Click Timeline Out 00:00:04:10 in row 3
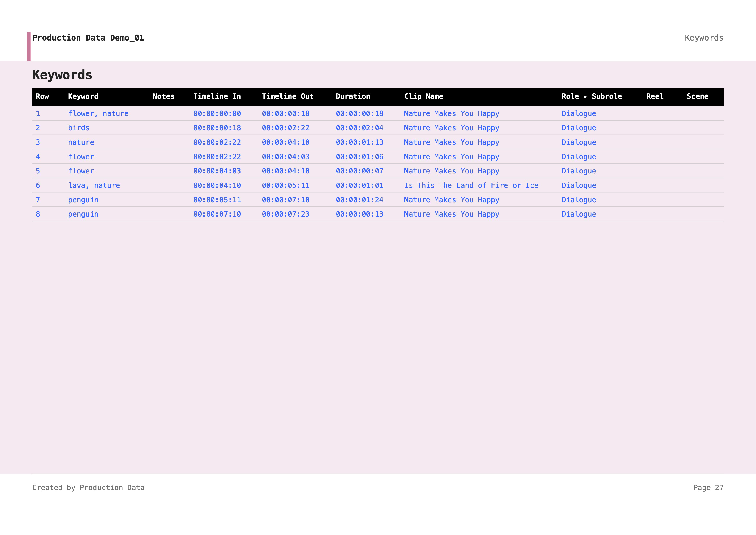756x535 pixels. point(285,142)
